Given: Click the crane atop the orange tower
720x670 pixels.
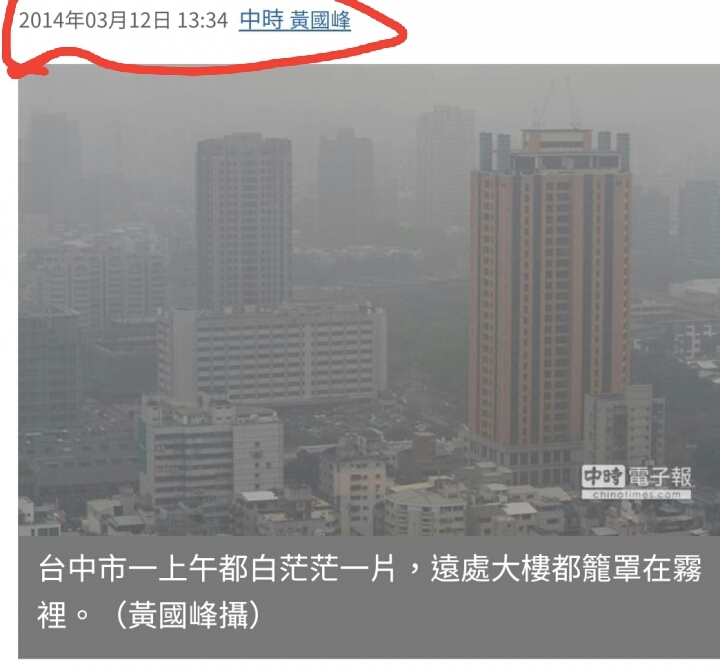Looking at the screenshot, I should [x=554, y=104].
